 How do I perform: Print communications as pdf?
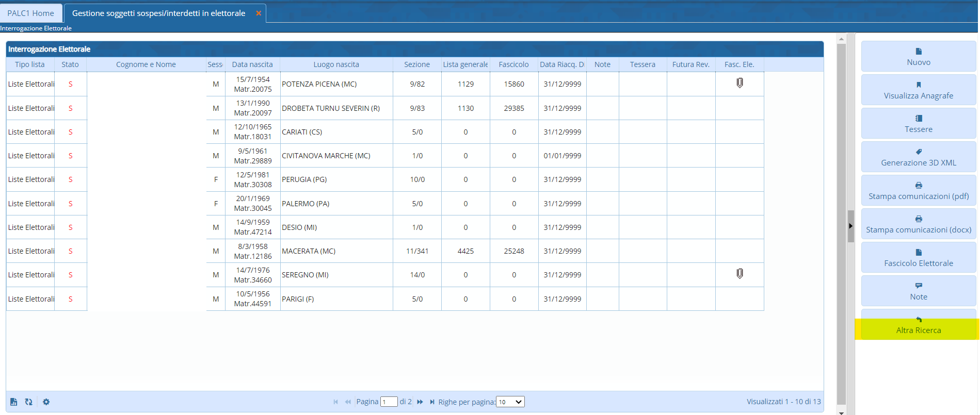[919, 191]
